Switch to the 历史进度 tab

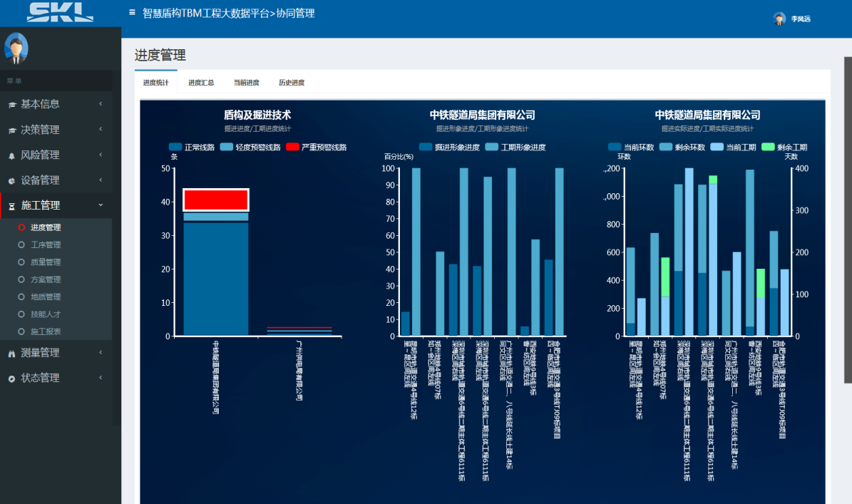tap(291, 83)
